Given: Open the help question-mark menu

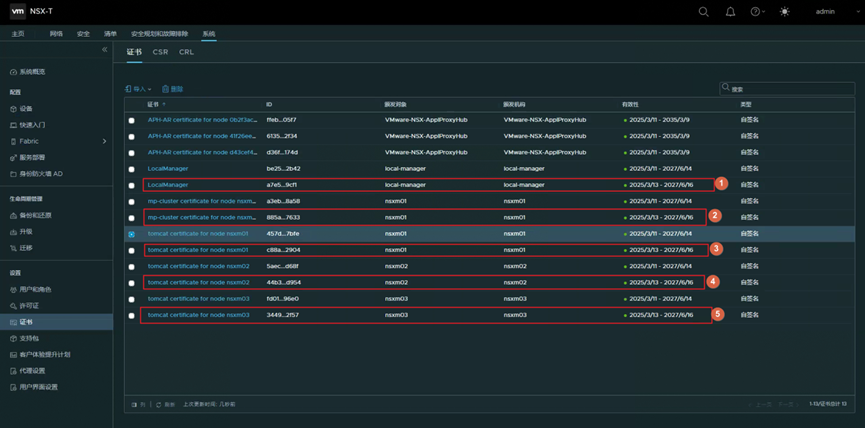Looking at the screenshot, I should tap(756, 12).
